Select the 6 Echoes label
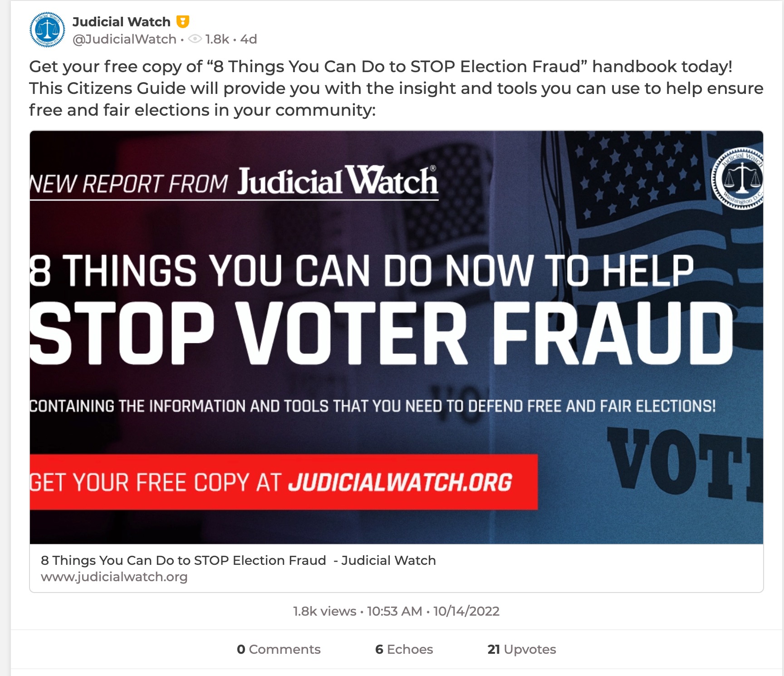The height and width of the screenshot is (676, 784). coord(403,649)
